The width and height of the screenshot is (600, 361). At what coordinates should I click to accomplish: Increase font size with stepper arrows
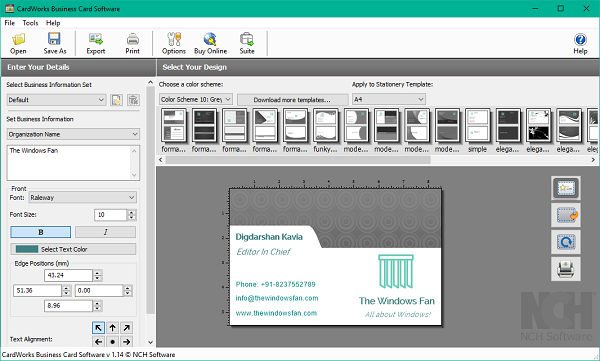(132, 215)
